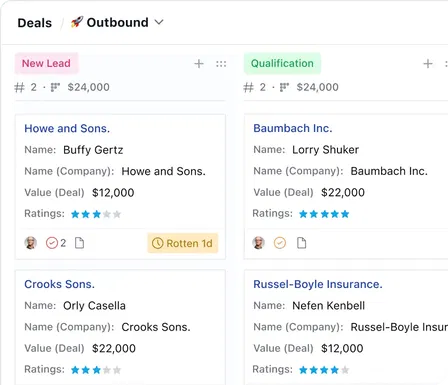Screen dimensions: 448x385
Task: Click count hash icon in New Lead
Action: (20, 87)
